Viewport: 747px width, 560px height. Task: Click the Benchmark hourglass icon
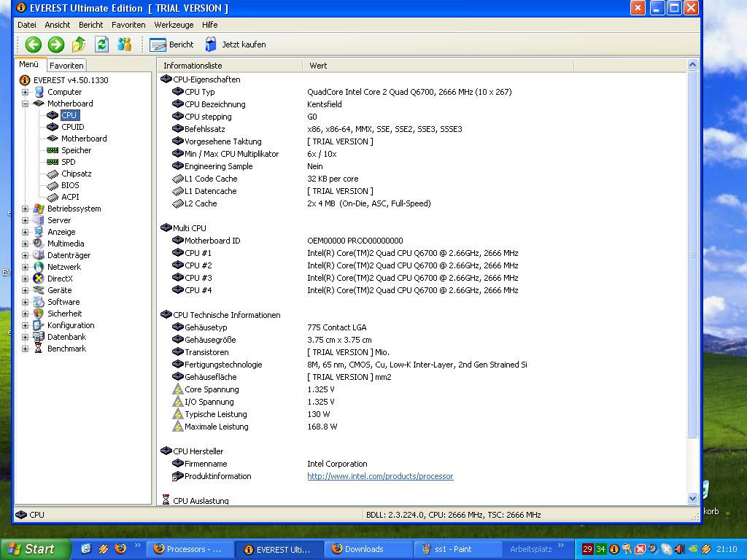39,349
